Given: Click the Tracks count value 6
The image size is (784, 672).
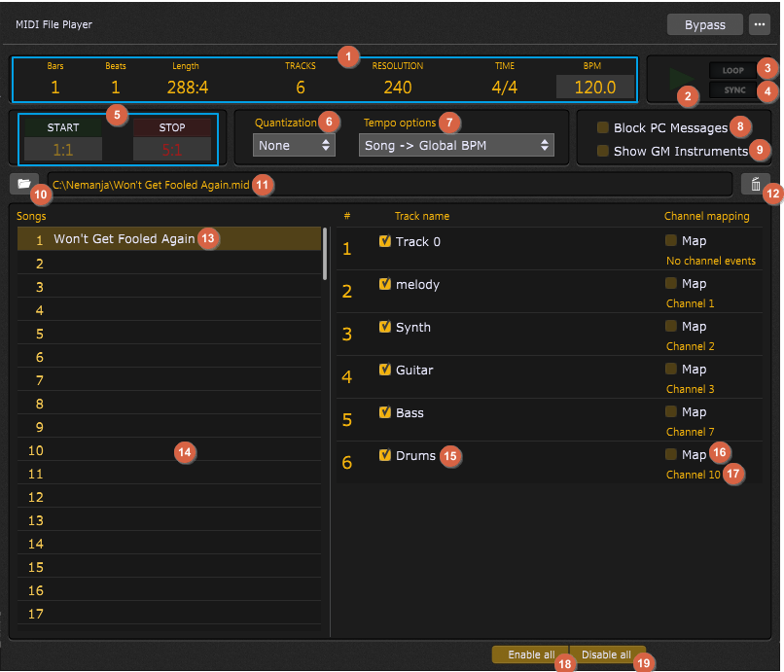Looking at the screenshot, I should [x=300, y=88].
